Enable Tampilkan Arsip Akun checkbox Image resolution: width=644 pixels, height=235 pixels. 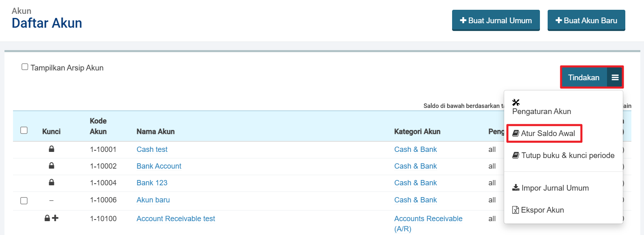[x=25, y=67]
